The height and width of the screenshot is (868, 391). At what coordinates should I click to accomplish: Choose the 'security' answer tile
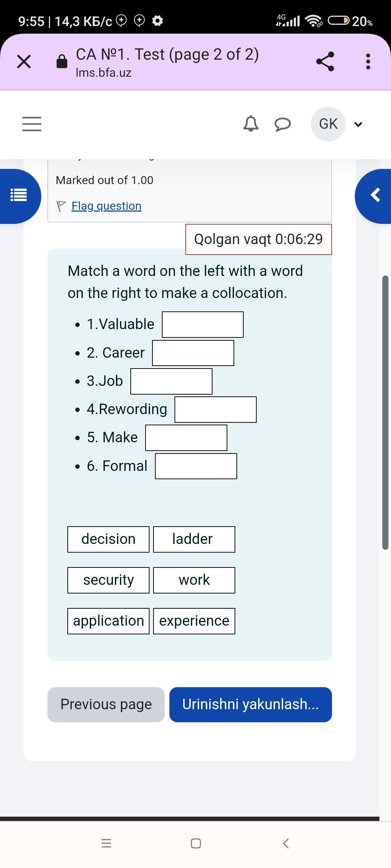coord(108,580)
